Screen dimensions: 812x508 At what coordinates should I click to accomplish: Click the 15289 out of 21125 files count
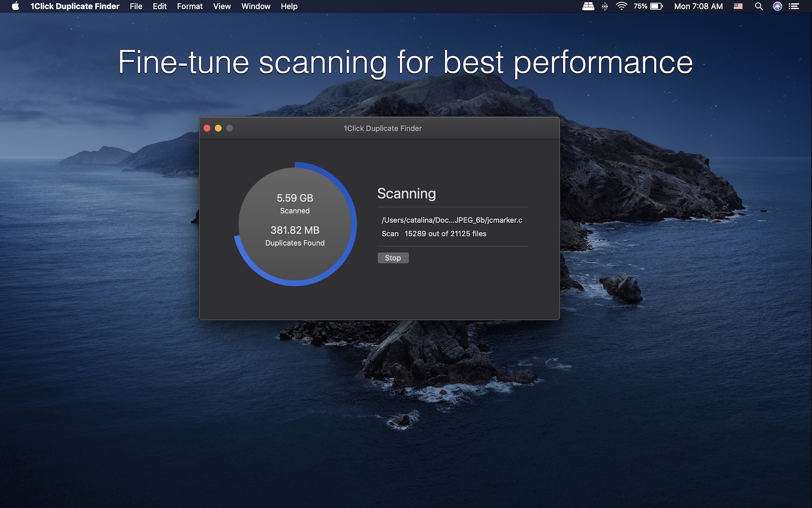[445, 234]
